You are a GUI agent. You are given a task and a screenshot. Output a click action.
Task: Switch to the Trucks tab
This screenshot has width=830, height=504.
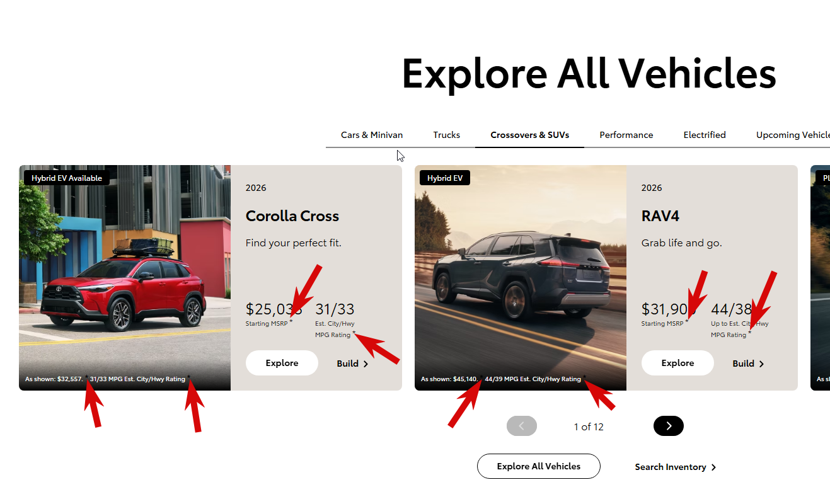coord(447,135)
